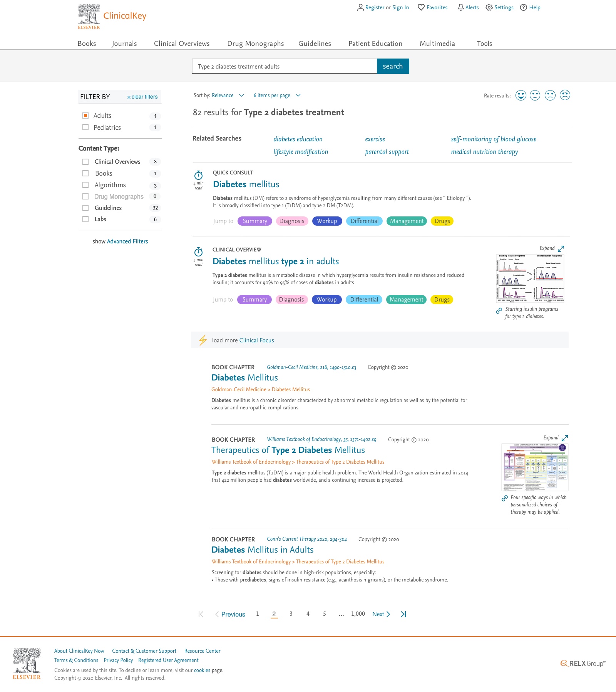Viewport: 616px width, 692px height.
Task: Click pink Diagnosis tag under Clinical Overview
Action: pos(291,300)
